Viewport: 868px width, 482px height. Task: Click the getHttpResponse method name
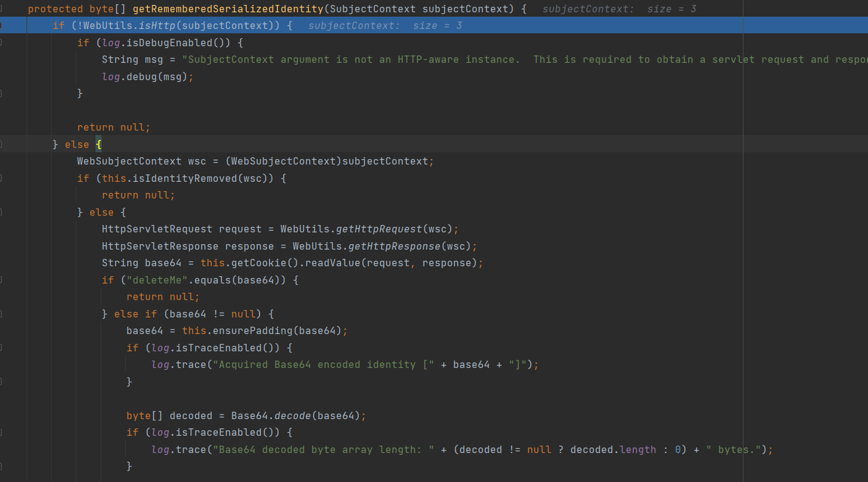pos(394,246)
